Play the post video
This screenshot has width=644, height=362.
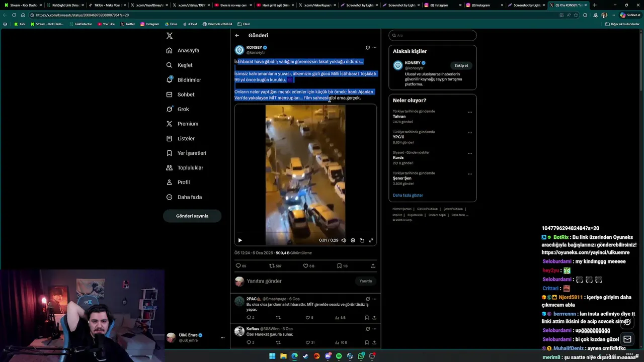(x=240, y=240)
